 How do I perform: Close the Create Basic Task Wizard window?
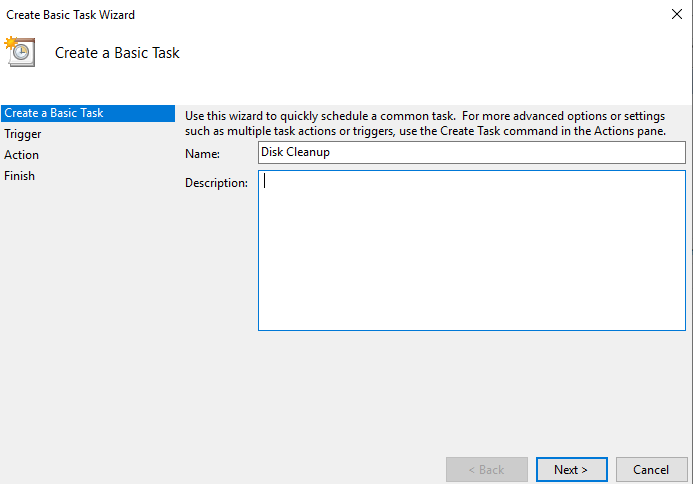[676, 15]
